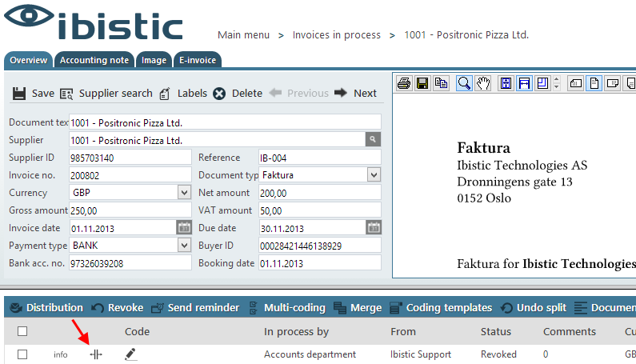Click the Booking date field
The width and height of the screenshot is (636, 364).
pyautogui.click(x=320, y=263)
